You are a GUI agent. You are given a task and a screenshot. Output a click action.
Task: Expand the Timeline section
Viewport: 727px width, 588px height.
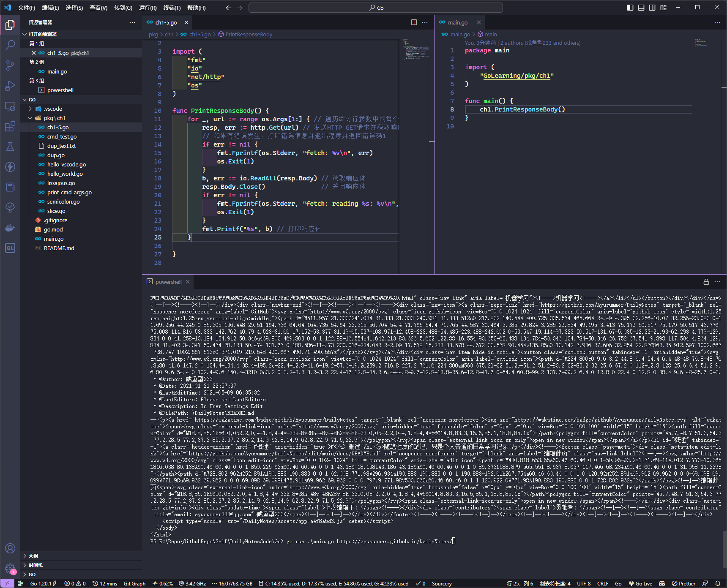click(81, 565)
